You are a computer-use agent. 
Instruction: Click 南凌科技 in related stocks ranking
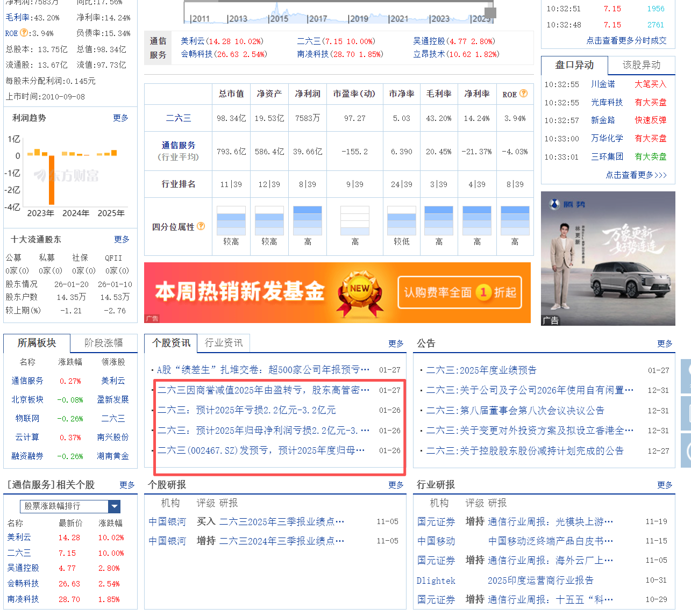tap(23, 599)
